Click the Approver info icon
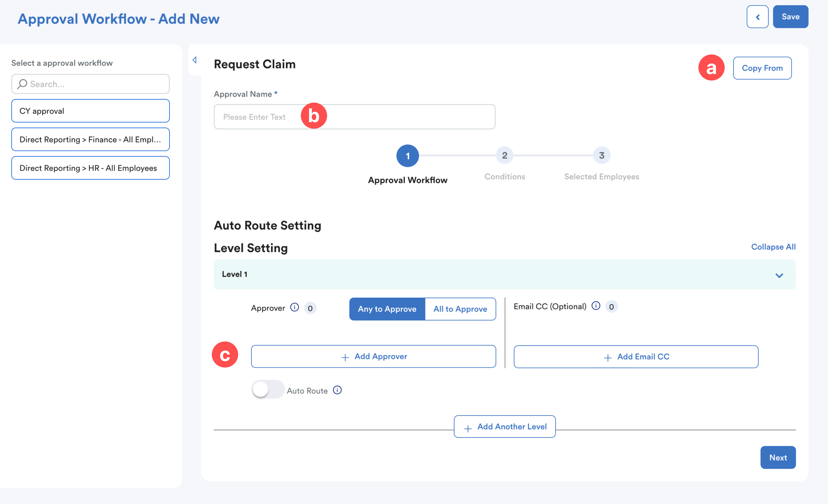828x504 pixels. (294, 307)
